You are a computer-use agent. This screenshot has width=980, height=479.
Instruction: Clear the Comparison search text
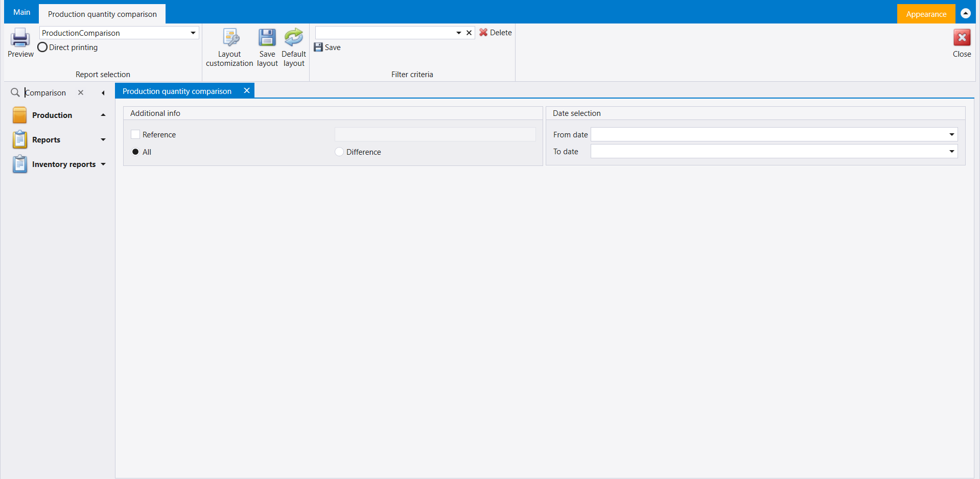(x=81, y=92)
